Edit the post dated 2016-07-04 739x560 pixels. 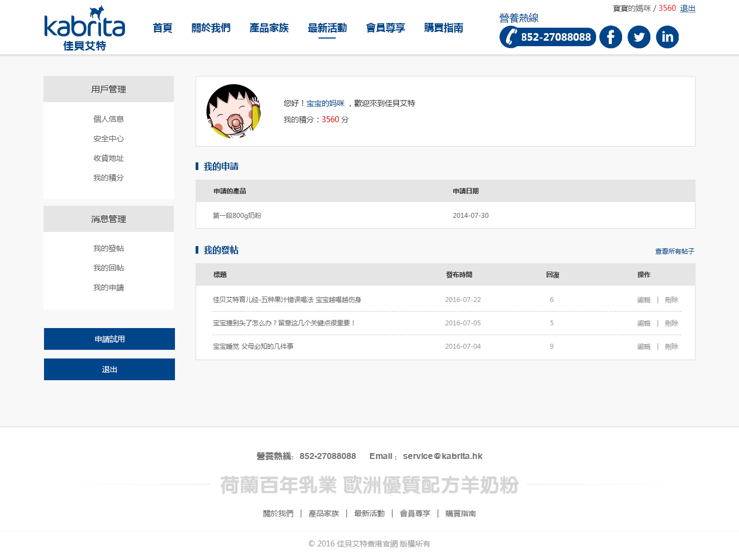(644, 347)
